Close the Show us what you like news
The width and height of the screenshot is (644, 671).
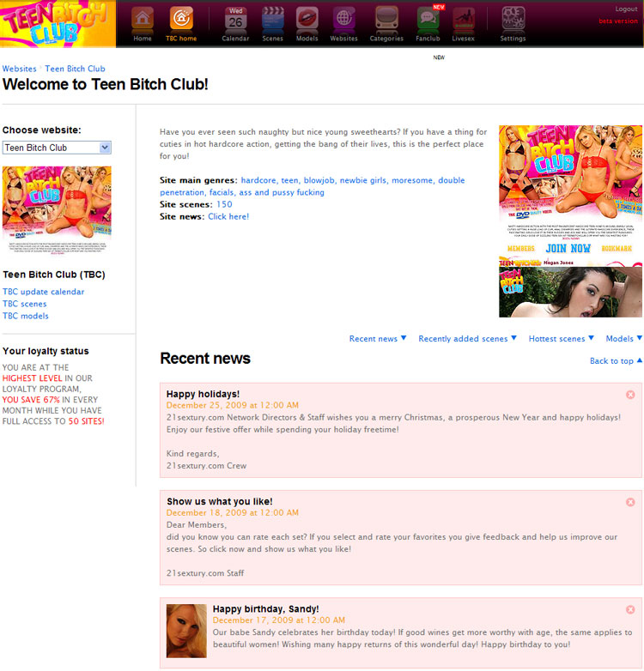[x=630, y=502]
